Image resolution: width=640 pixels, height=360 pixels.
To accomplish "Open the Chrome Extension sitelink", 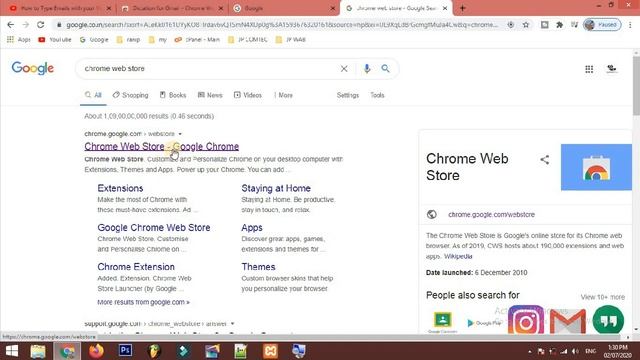I will pyautogui.click(x=136, y=267).
